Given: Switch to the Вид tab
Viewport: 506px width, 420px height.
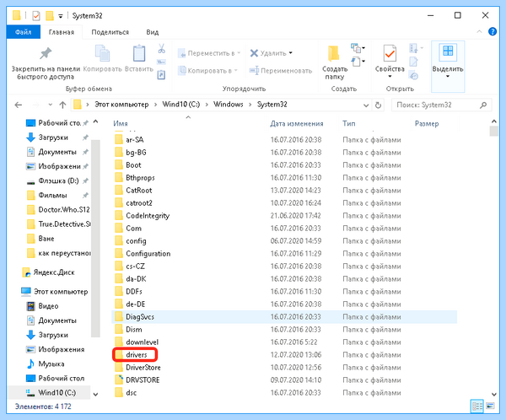Looking at the screenshot, I should click(153, 32).
